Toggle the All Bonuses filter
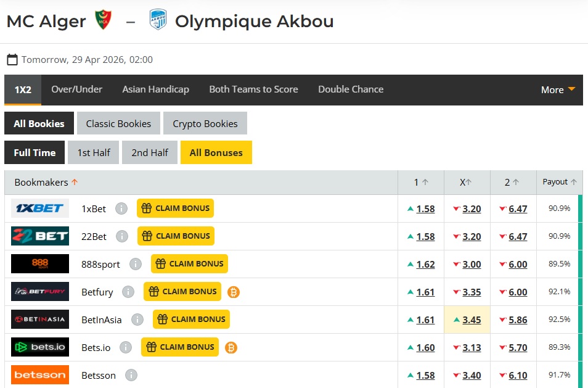 point(216,152)
